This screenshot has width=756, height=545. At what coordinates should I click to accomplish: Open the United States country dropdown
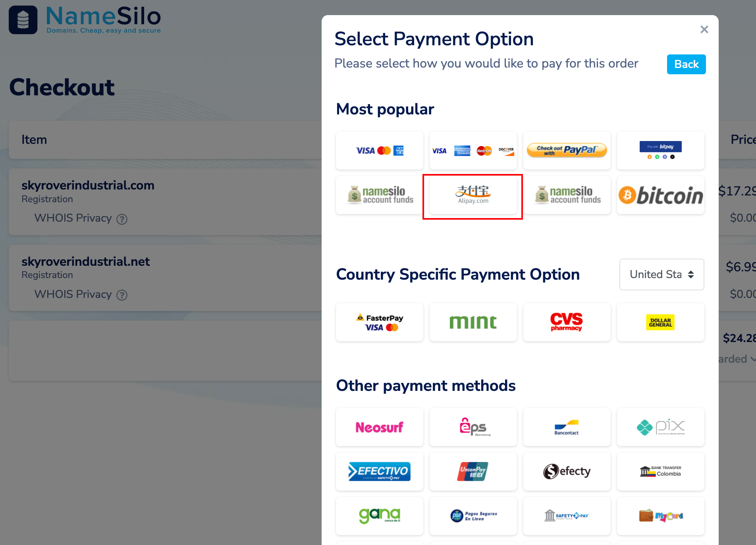(661, 274)
